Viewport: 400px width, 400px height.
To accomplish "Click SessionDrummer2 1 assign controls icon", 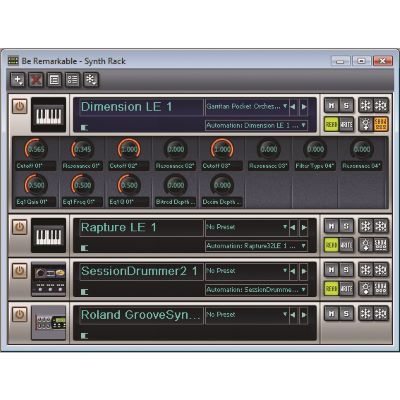I will [366, 289].
